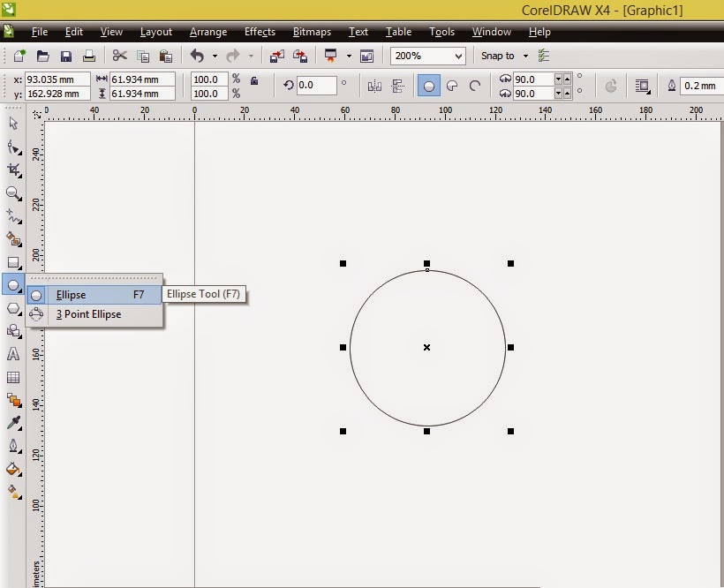
Task: Select the Smart Fill tool
Action: point(14,239)
